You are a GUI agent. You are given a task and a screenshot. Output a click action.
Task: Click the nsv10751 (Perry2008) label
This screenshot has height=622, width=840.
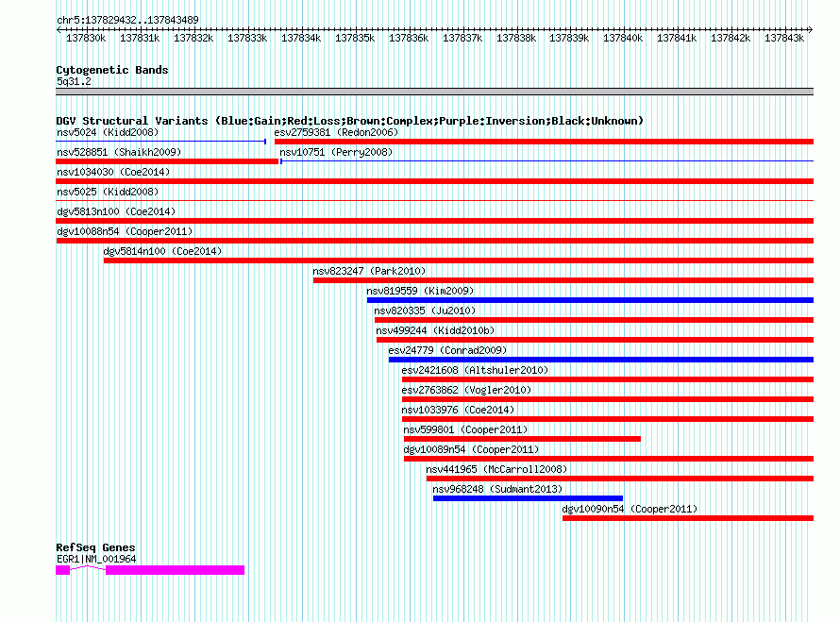336,152
